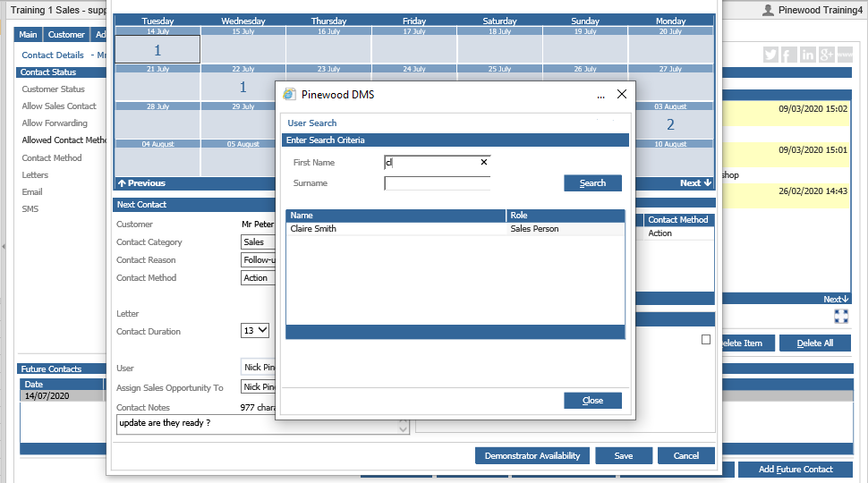Close the User Search dialog with Close button
The width and height of the screenshot is (868, 483).
pos(592,401)
